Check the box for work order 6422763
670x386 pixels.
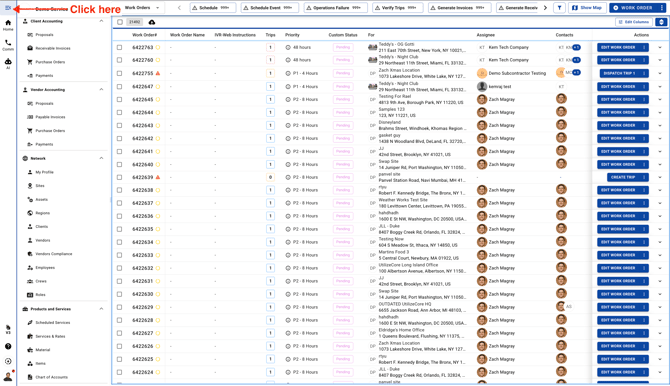tap(120, 47)
